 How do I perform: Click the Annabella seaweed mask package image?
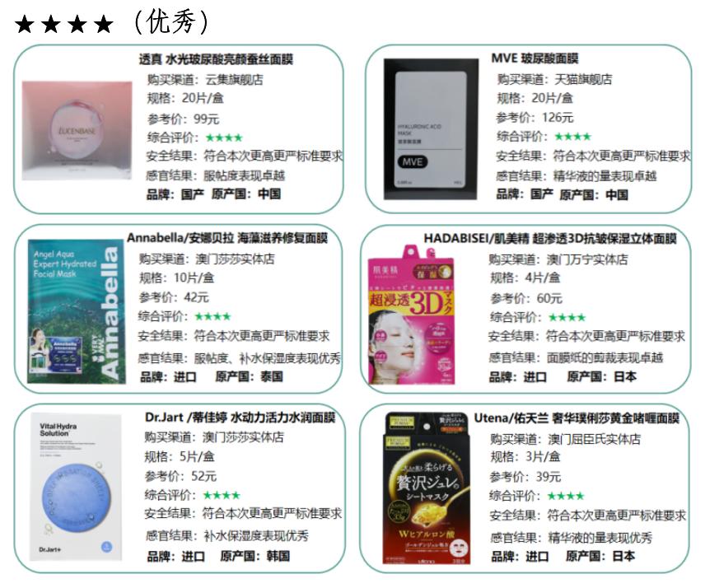click(x=76, y=311)
